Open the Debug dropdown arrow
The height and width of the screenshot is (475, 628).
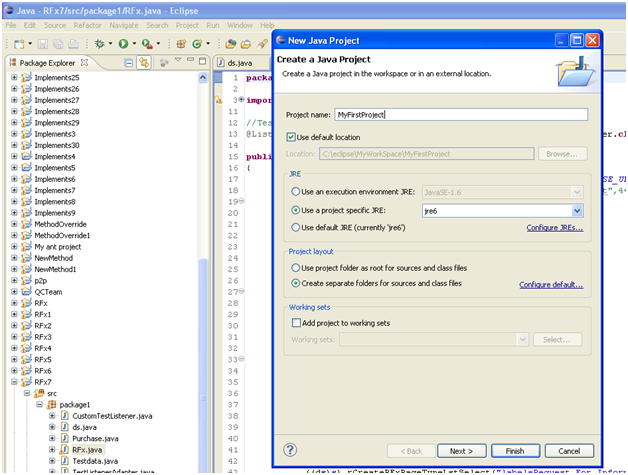[x=110, y=44]
